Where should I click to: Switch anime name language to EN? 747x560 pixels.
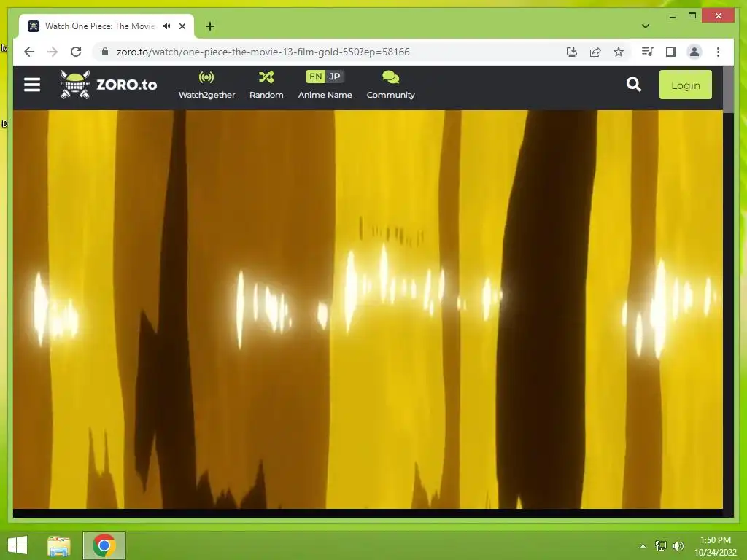point(315,77)
